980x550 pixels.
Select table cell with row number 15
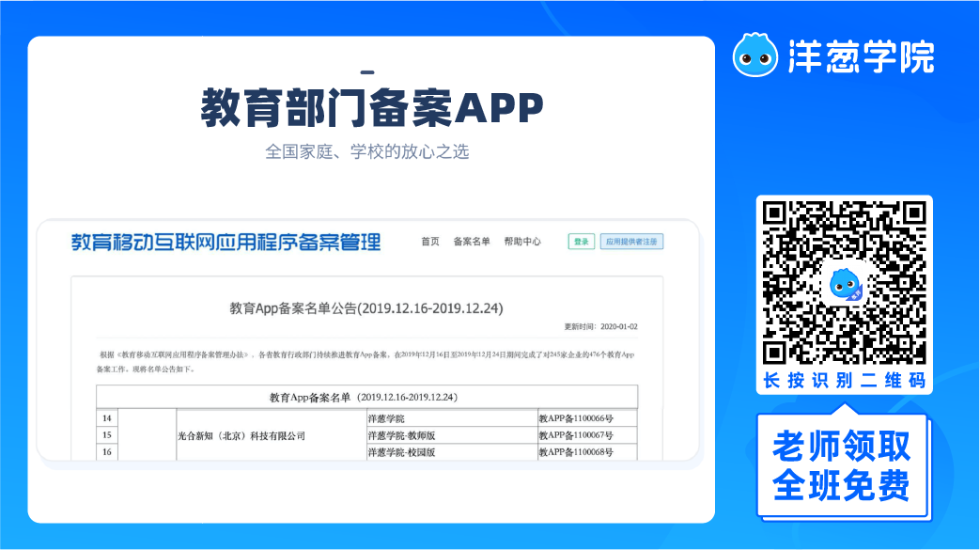point(107,435)
